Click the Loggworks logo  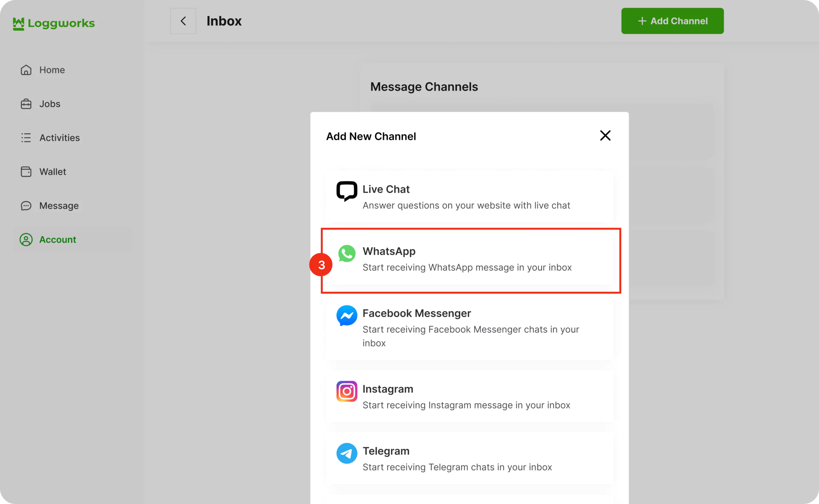(54, 23)
